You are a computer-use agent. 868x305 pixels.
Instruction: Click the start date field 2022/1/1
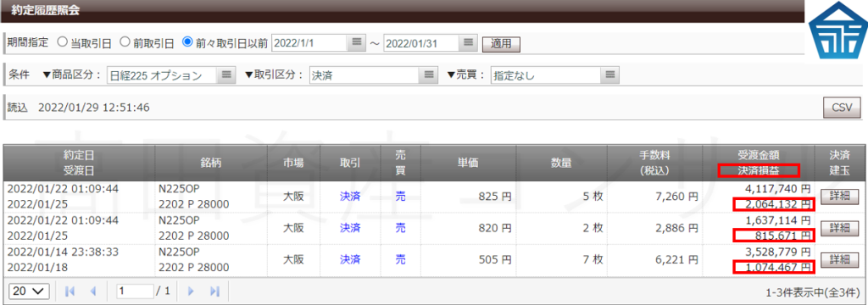point(309,42)
